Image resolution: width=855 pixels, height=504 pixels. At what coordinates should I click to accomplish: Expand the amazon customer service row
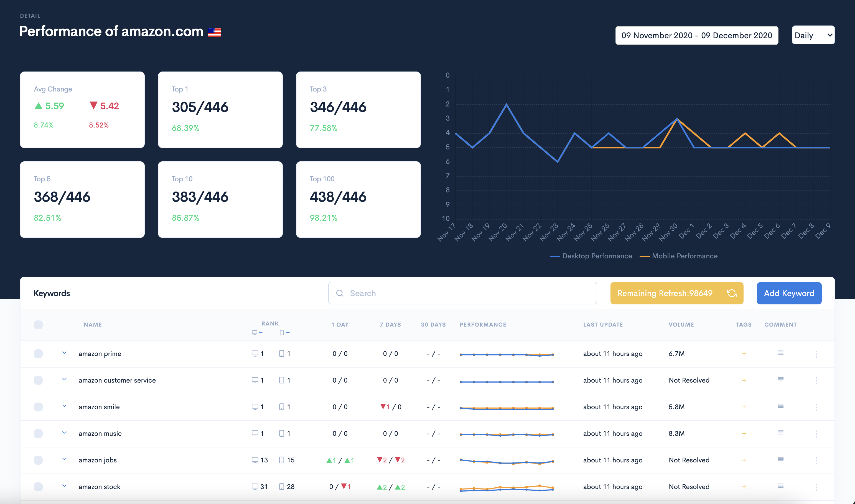pos(64,379)
